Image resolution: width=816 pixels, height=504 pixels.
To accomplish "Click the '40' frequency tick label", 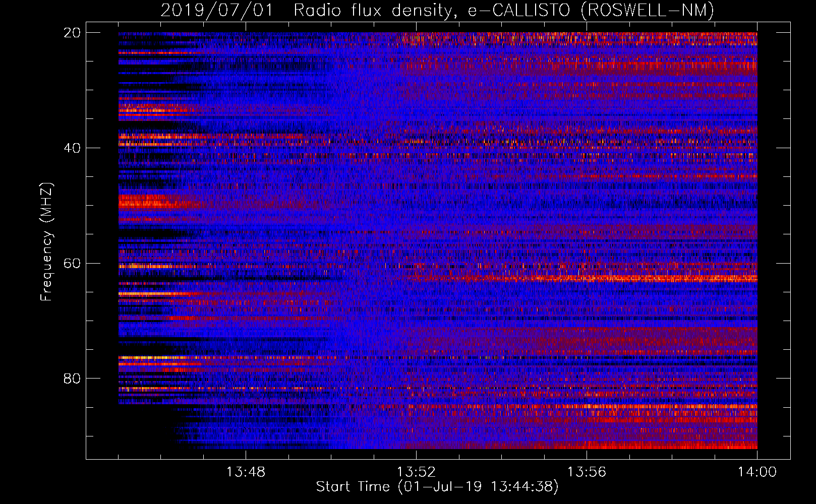I will click(72, 148).
